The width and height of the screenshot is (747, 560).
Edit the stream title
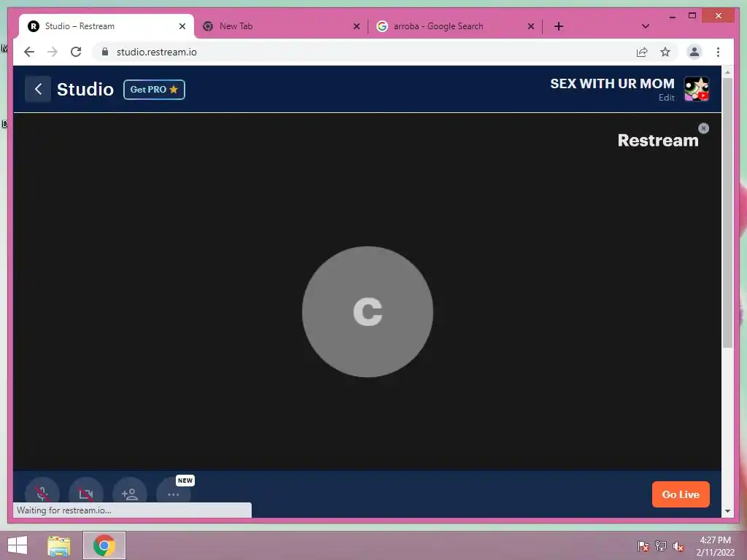click(666, 98)
